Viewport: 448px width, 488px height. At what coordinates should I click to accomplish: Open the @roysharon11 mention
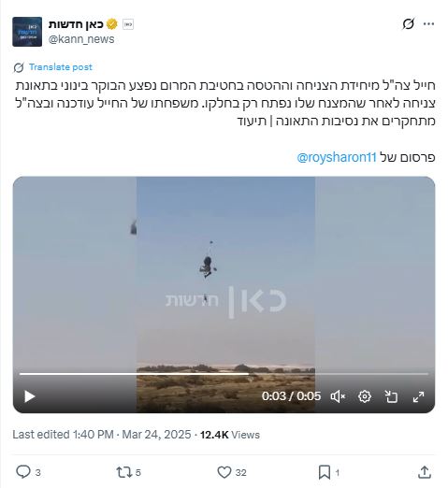[337, 157]
